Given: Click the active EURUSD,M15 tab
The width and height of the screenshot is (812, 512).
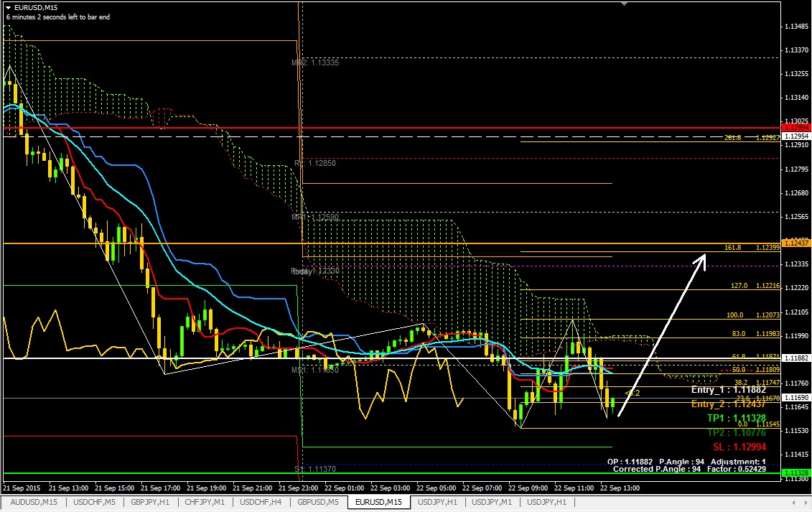Looking at the screenshot, I should coord(378,502).
